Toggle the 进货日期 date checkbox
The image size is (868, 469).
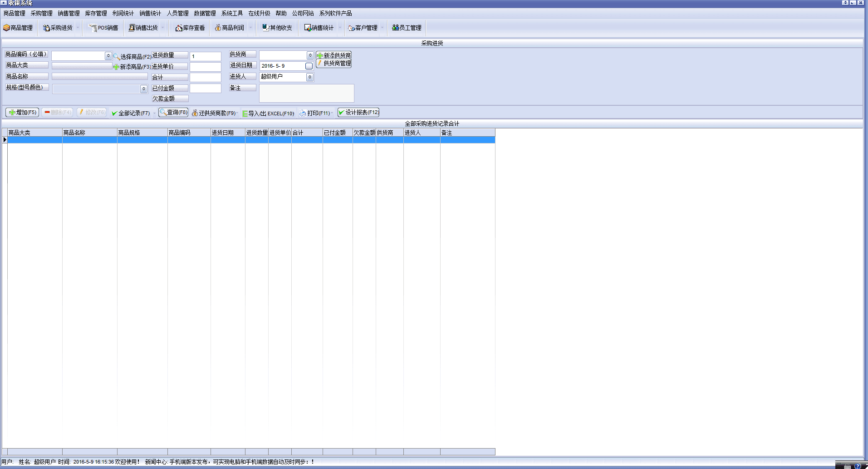(x=309, y=66)
